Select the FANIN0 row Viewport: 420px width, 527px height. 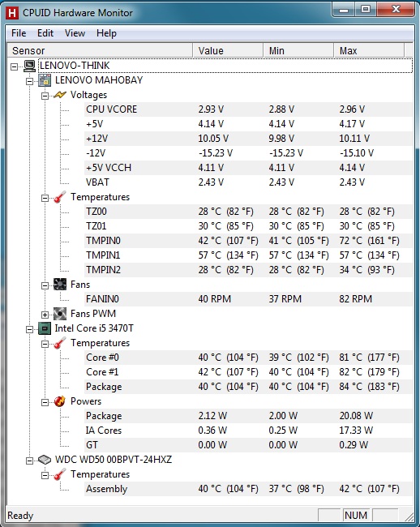[248, 299]
